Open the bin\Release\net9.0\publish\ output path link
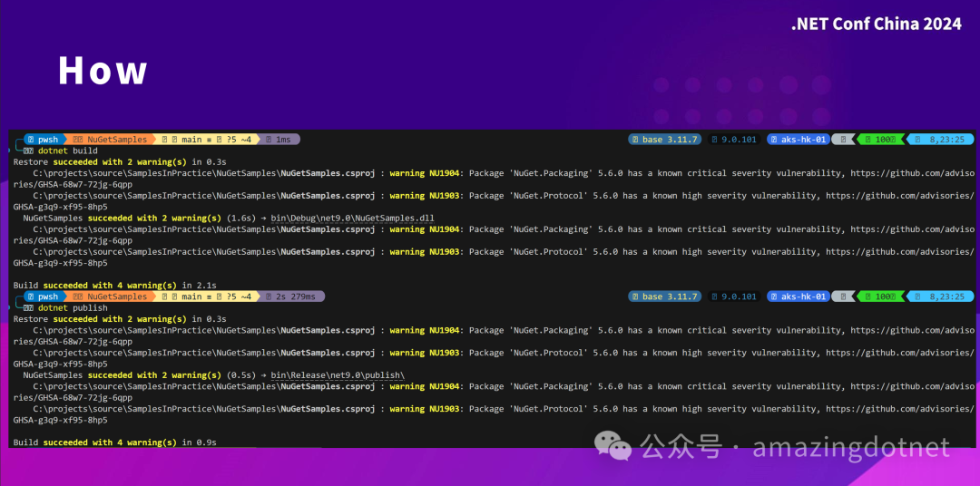 tap(338, 375)
